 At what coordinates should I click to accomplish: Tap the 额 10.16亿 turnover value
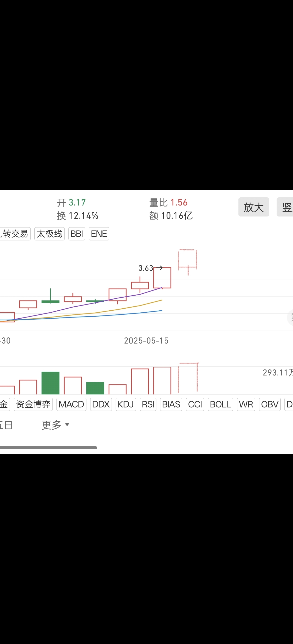tap(171, 215)
